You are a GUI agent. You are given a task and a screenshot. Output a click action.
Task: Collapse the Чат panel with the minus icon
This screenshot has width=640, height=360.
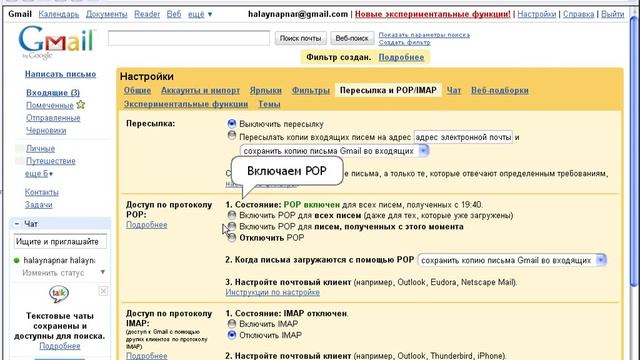click(17, 224)
